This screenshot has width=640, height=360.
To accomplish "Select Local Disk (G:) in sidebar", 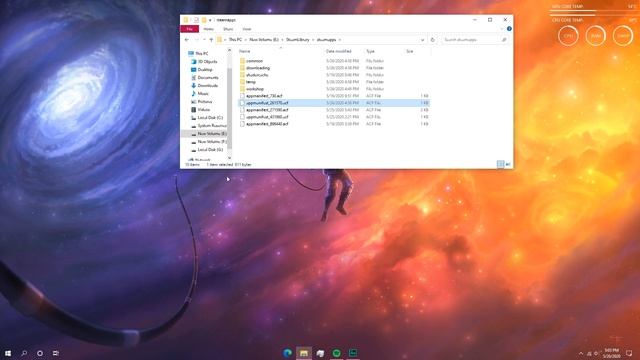I will [x=210, y=150].
